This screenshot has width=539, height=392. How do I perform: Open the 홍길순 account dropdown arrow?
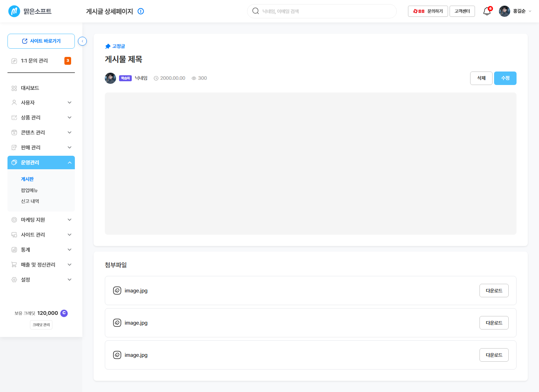530,11
